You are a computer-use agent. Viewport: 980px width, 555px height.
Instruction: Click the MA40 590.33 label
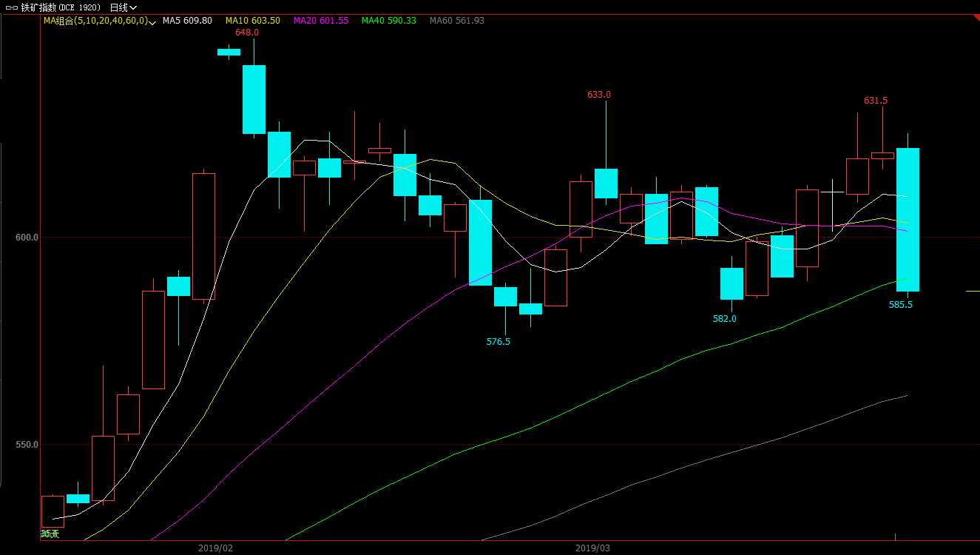[x=388, y=21]
